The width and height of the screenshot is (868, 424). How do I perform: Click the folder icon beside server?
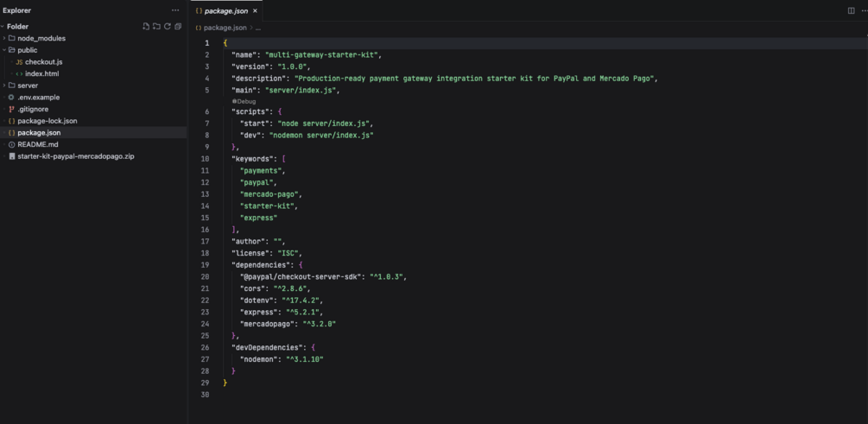pyautogui.click(x=11, y=85)
